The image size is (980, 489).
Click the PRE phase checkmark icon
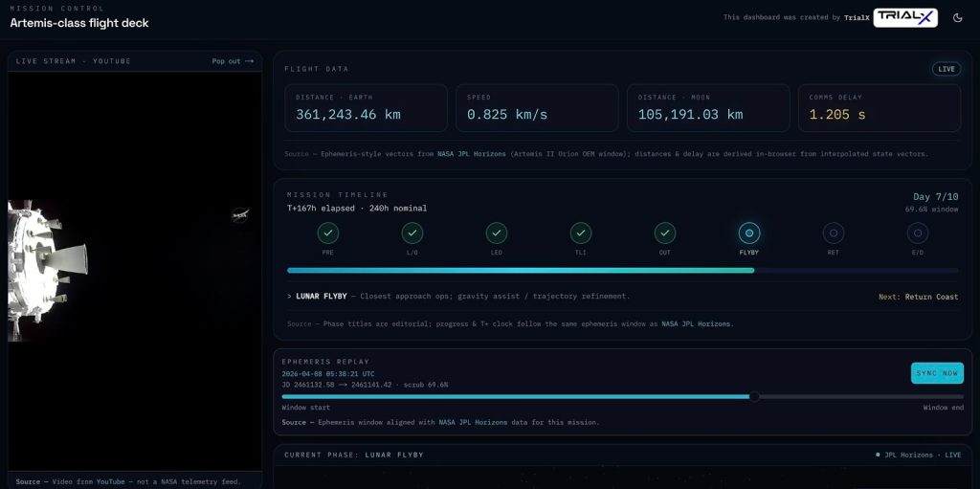pos(327,233)
